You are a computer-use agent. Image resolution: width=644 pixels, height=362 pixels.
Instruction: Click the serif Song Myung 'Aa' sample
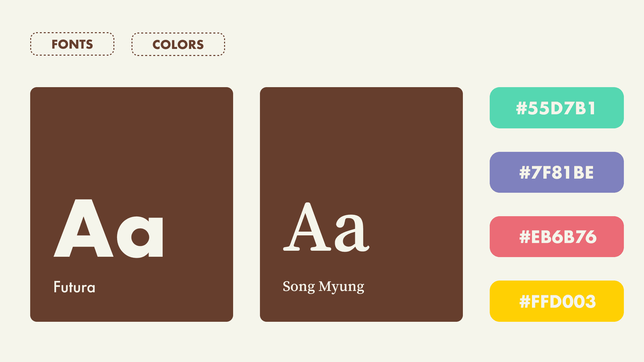[326, 227]
